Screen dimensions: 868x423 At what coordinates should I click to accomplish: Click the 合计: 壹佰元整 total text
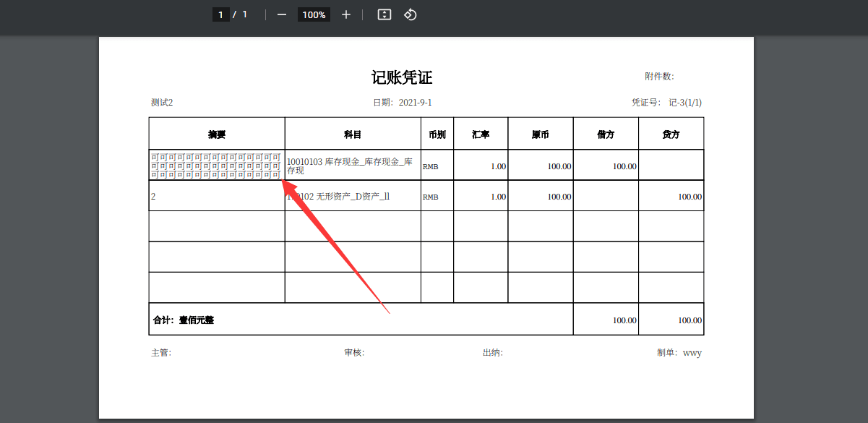[x=184, y=320]
